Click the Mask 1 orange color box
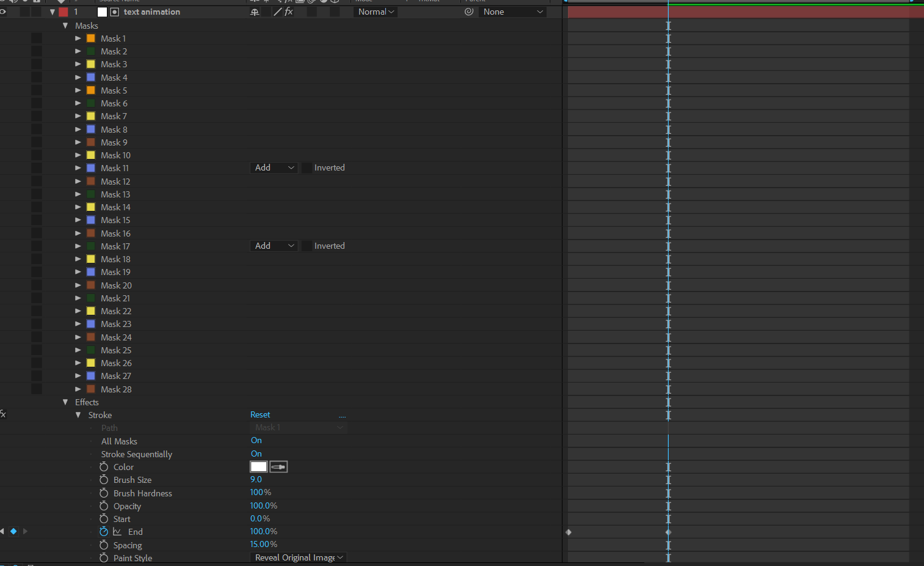Screen dimensions: 924x566 [x=91, y=39]
